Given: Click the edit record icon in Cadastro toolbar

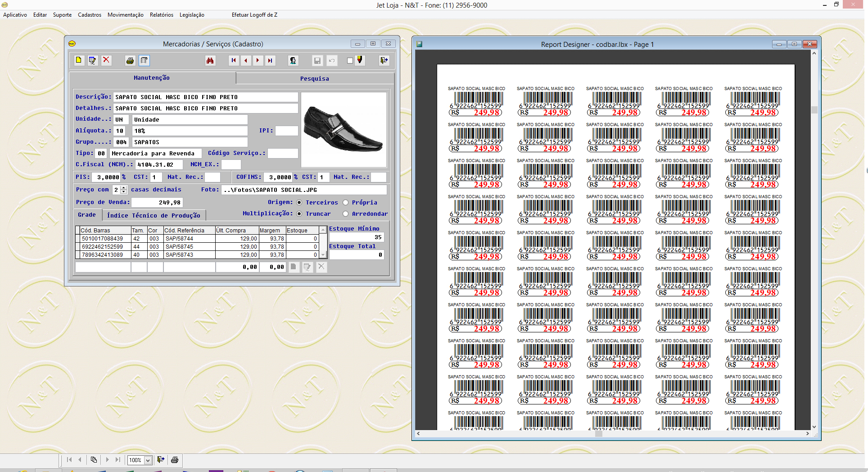Looking at the screenshot, I should (93, 60).
